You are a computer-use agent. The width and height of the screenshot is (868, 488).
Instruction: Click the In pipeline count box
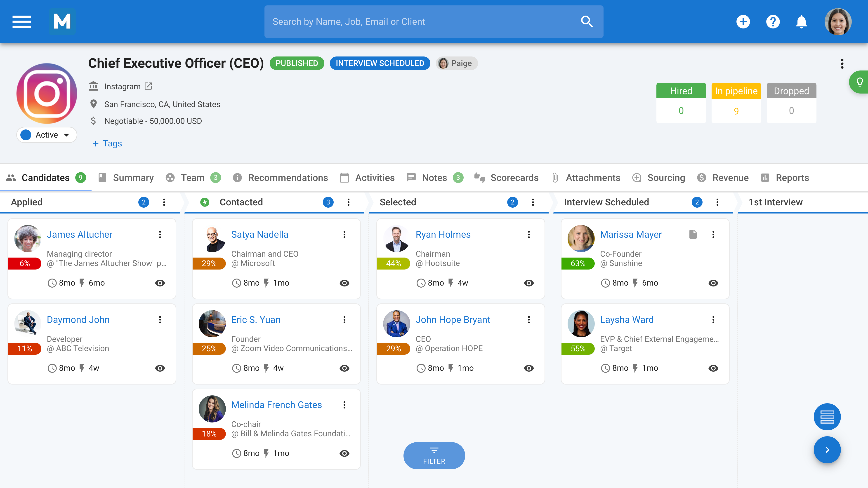coord(736,103)
